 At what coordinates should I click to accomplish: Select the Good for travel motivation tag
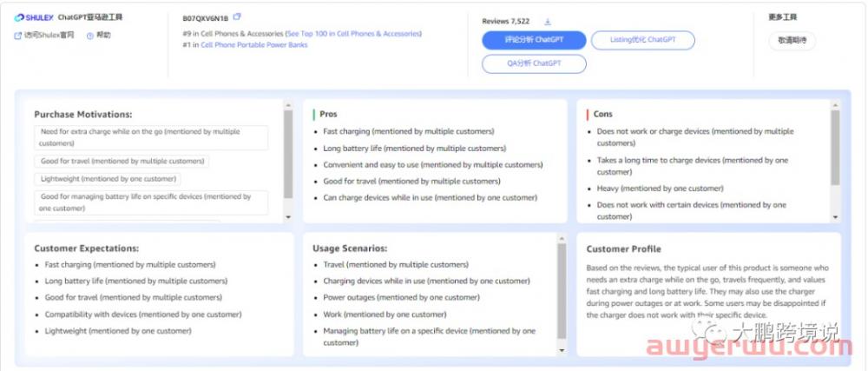(x=122, y=161)
